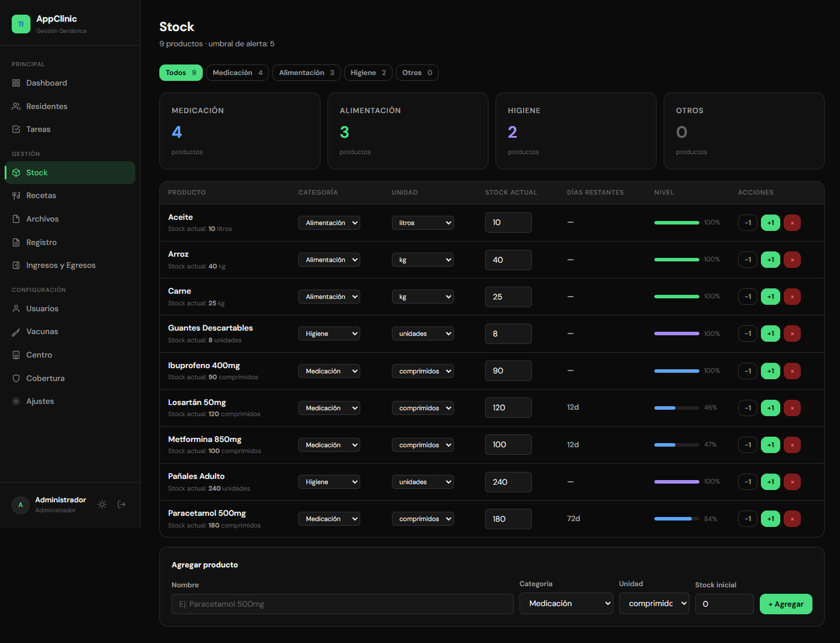840x643 pixels.
Task: Open the Unidad dropdown in Agregar producto
Action: 654,604
